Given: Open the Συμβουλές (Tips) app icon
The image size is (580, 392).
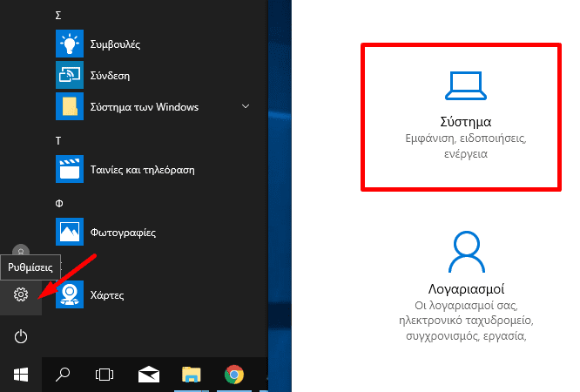Looking at the screenshot, I should (70, 44).
